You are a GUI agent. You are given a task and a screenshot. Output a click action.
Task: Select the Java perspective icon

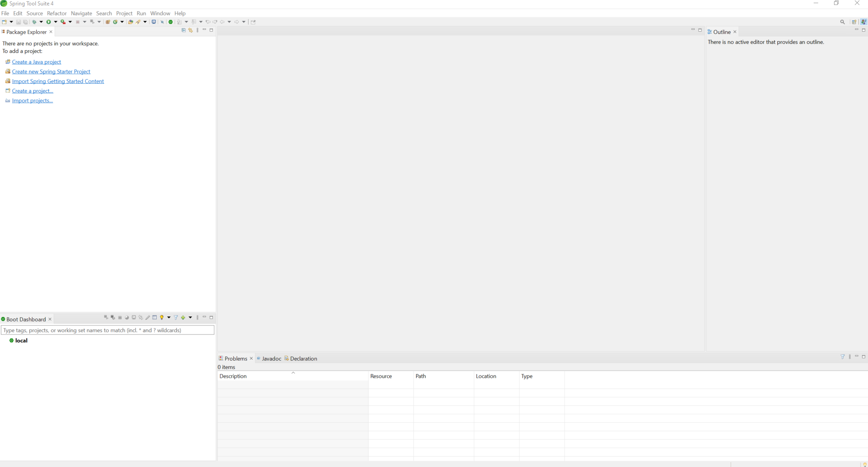click(x=863, y=22)
